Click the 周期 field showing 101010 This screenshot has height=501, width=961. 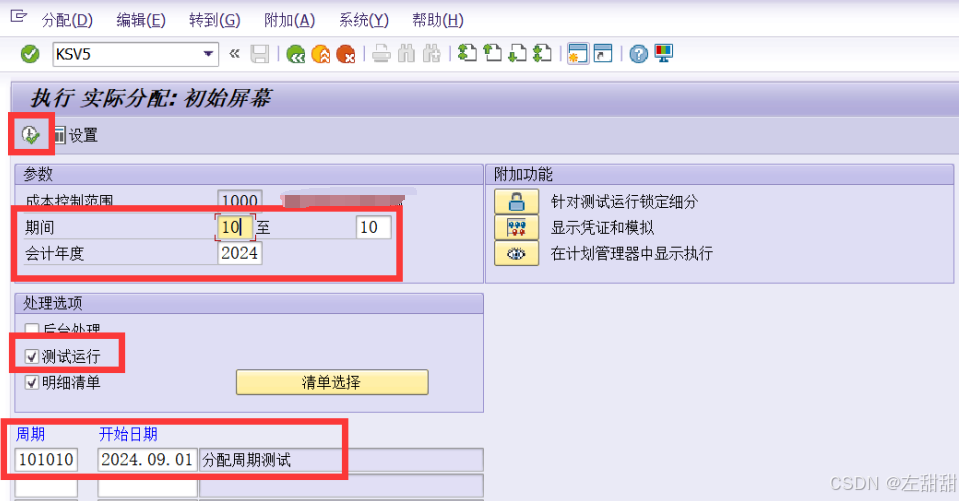(46, 459)
